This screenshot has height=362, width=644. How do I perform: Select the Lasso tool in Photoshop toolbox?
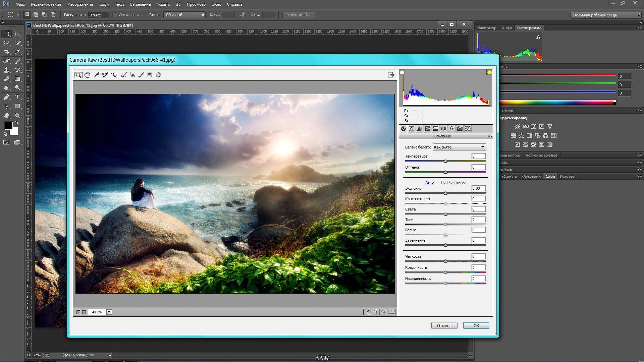[x=6, y=43]
